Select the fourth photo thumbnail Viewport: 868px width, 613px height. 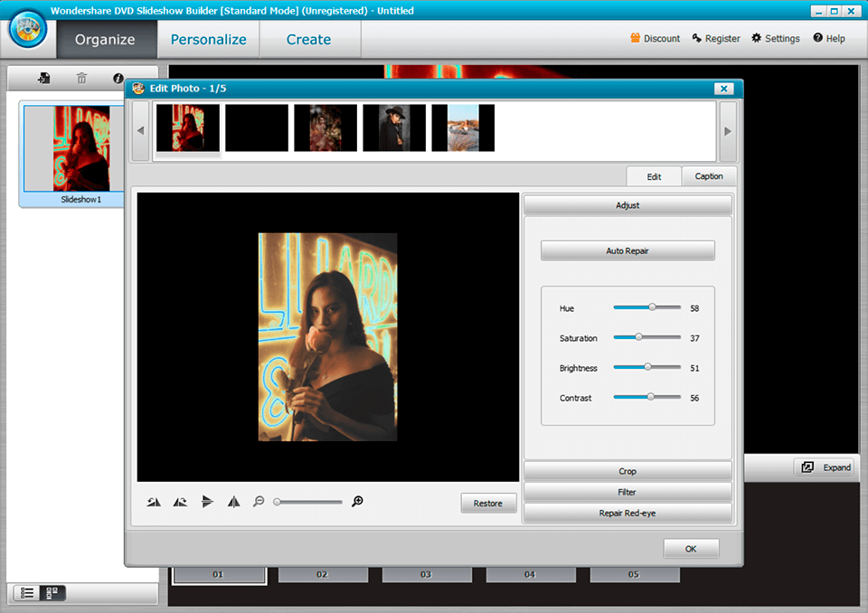coord(394,127)
